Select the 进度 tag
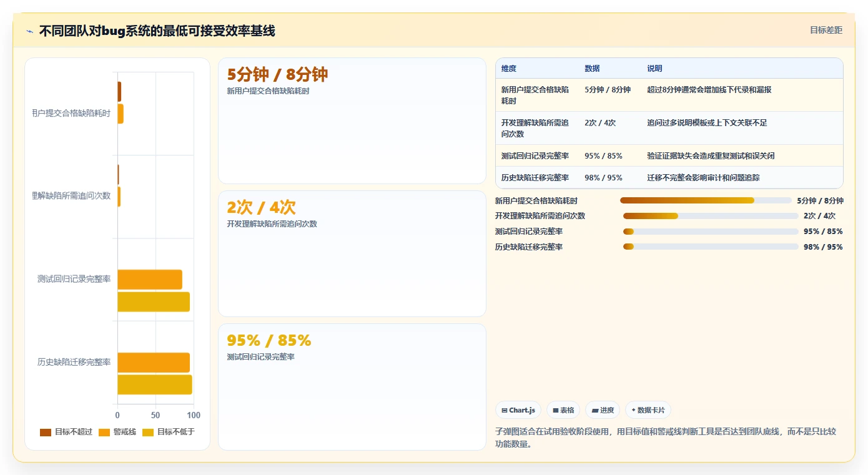Viewport: 868px width, 475px height. [603, 410]
